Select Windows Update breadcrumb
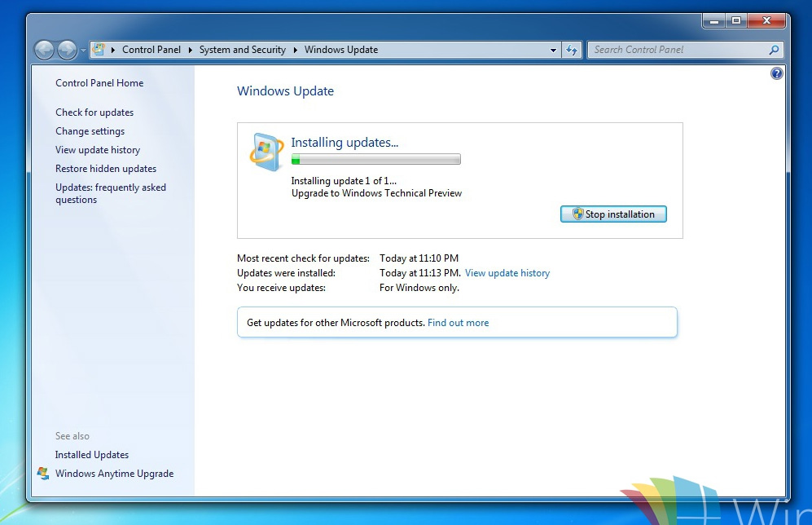The height and width of the screenshot is (525, 812). (x=341, y=50)
